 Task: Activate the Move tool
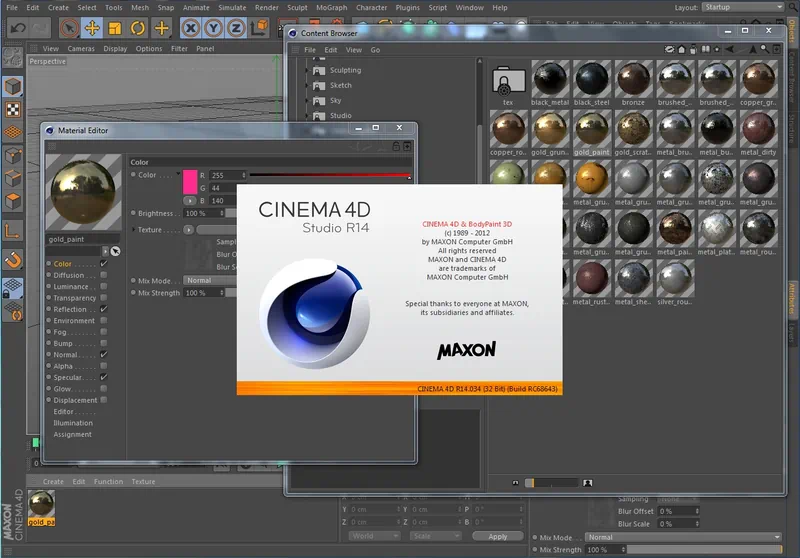tap(92, 28)
